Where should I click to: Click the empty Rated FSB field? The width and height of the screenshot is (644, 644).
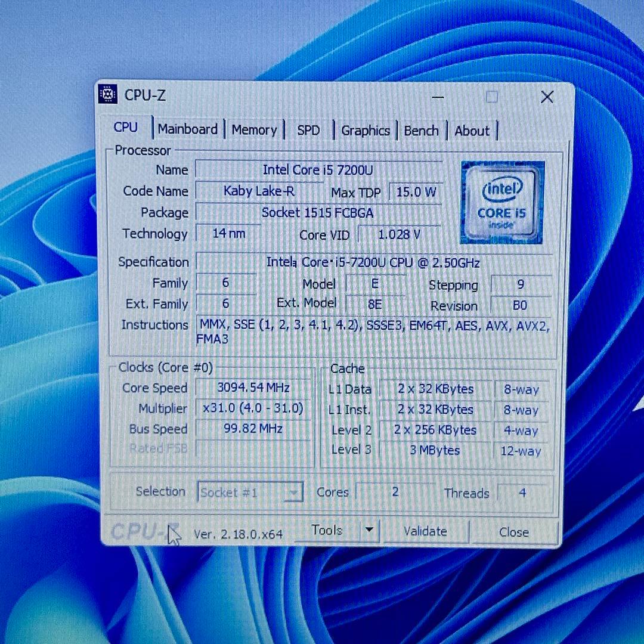click(x=253, y=448)
